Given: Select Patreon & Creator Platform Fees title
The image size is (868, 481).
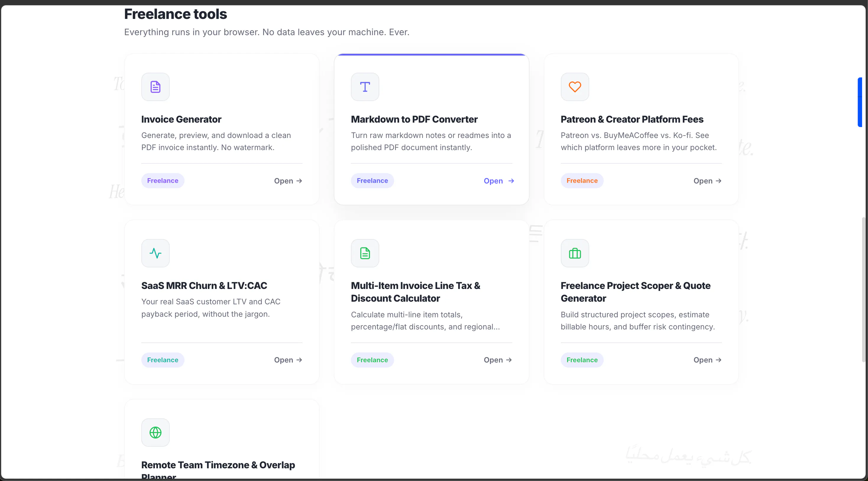Looking at the screenshot, I should pos(632,119).
